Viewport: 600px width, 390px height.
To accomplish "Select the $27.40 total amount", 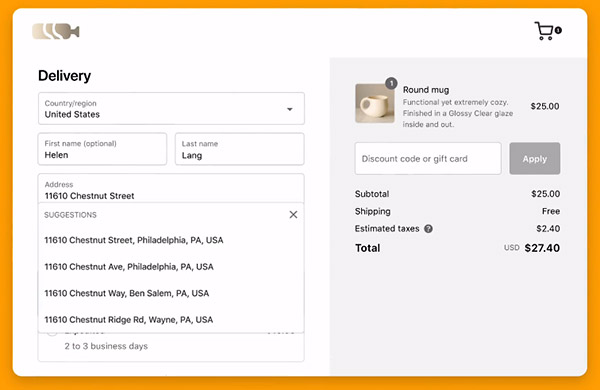I will pyautogui.click(x=542, y=248).
